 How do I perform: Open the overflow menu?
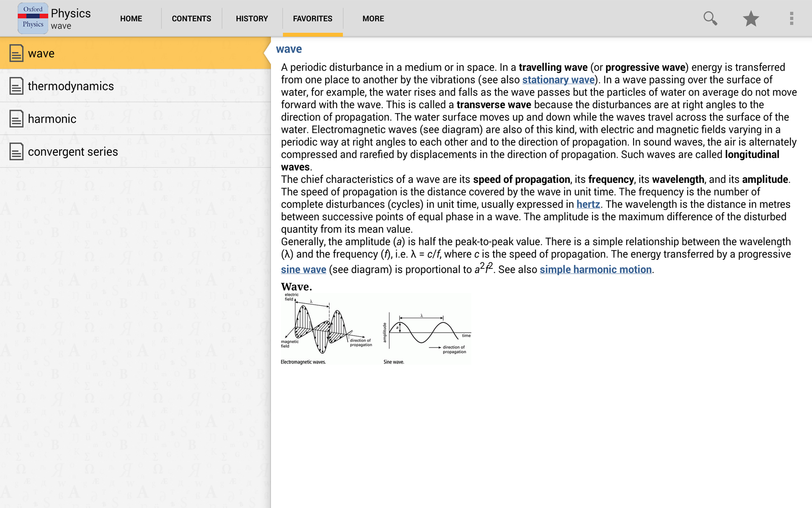[x=792, y=18]
